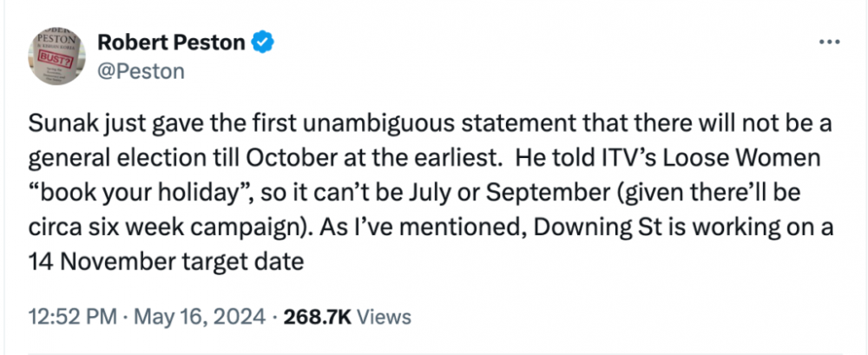The width and height of the screenshot is (868, 355).
Task: Open Robert Peston's profile picture
Action: pos(56,56)
